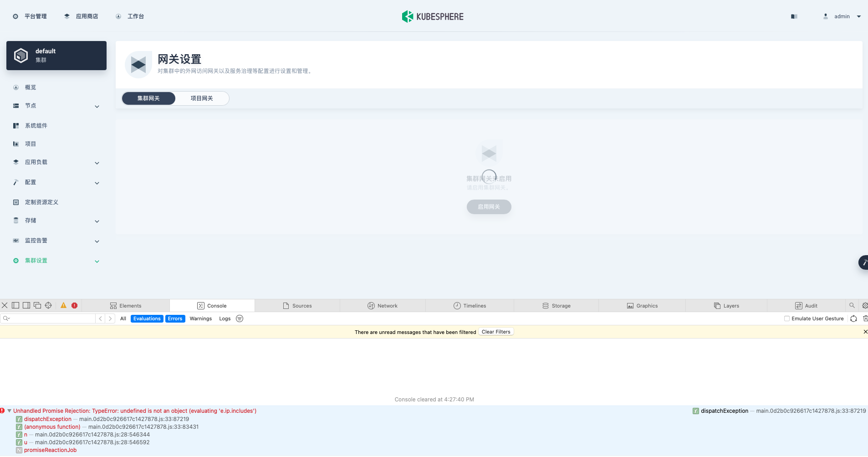Viewport: 868px width, 457px height.
Task: Open the search magnifier in Web Inspector
Action: point(852,305)
